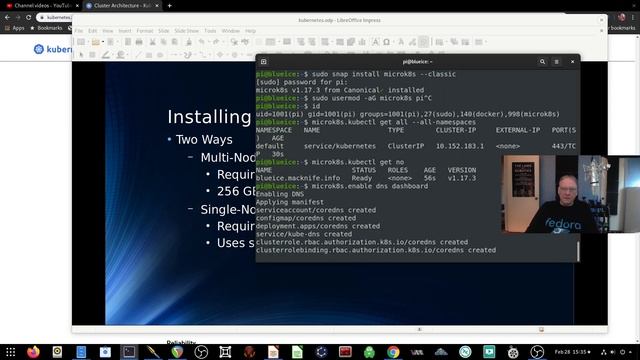
Task: Click the Paste icon in Impress toolbar
Action: [175, 42]
